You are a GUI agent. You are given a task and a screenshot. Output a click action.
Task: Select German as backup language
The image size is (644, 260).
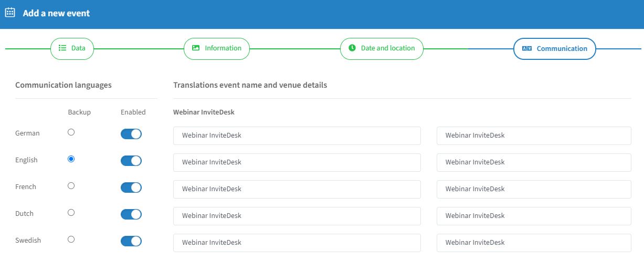(71, 132)
